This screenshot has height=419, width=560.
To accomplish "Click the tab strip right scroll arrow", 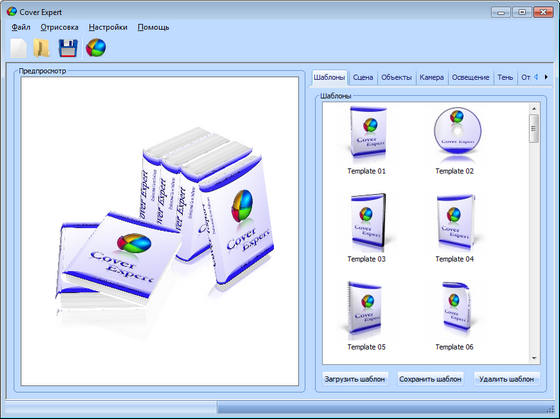I will (x=546, y=77).
